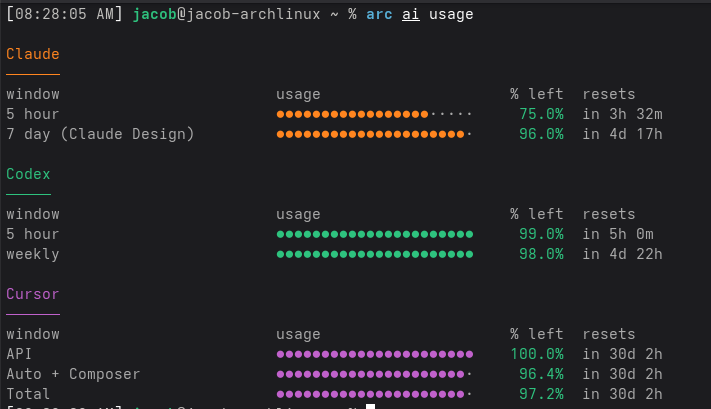The height and width of the screenshot is (409, 711).
Task: Click the purple usage bar for Cursor API
Action: [x=375, y=354]
